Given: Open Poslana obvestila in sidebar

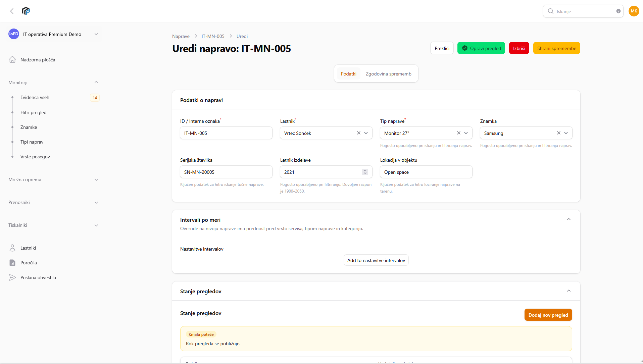Looking at the screenshot, I should coord(38,277).
